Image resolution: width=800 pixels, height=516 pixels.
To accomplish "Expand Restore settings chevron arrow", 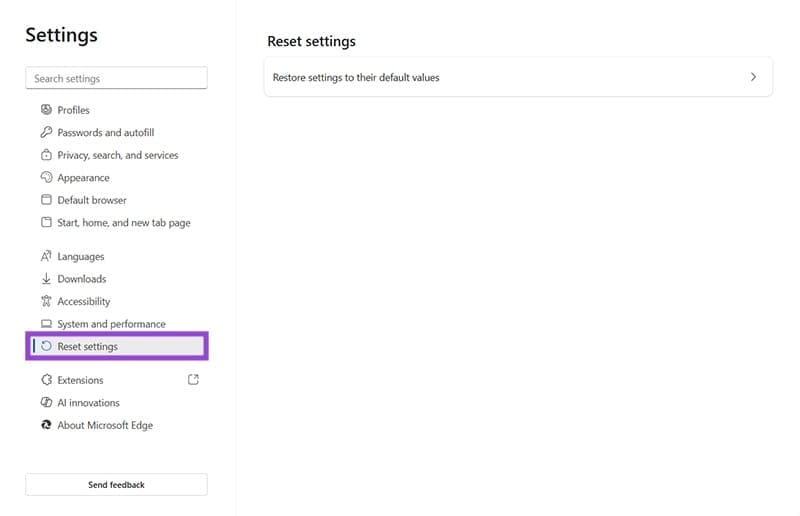I will [x=753, y=77].
